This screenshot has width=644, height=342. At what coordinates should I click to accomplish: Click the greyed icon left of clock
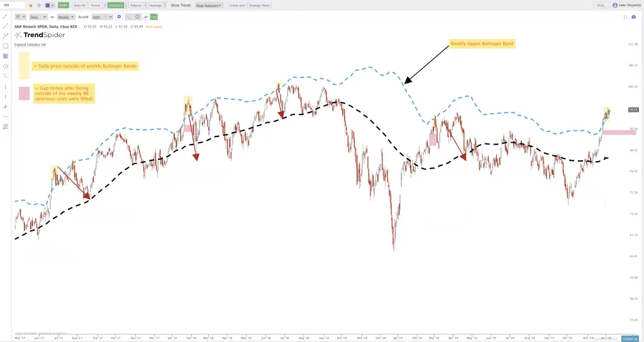click(x=128, y=17)
